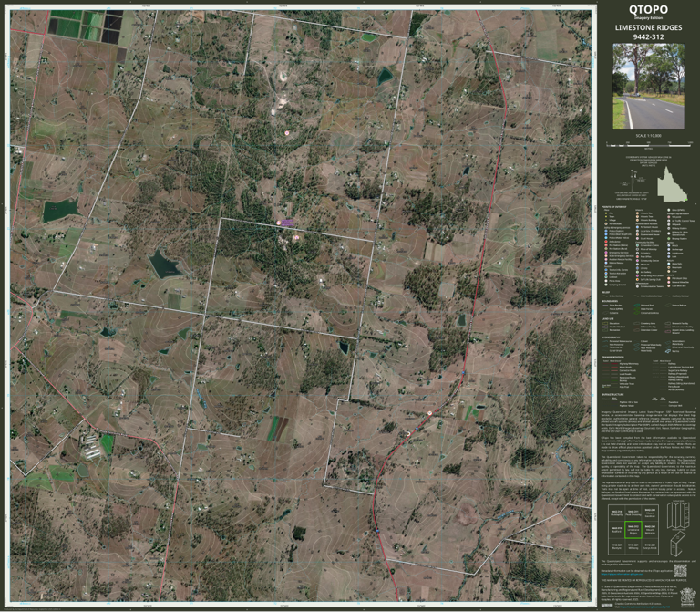Click the Police Station legend icon

point(606,231)
